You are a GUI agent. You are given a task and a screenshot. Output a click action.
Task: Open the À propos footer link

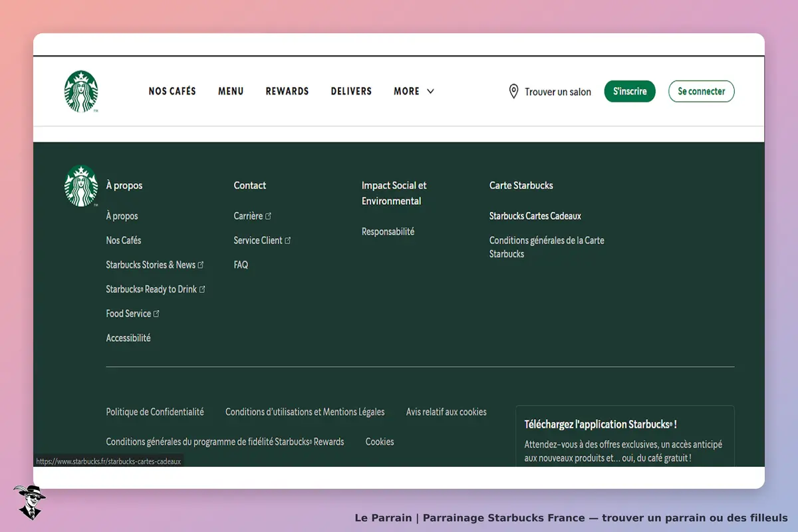coord(122,216)
